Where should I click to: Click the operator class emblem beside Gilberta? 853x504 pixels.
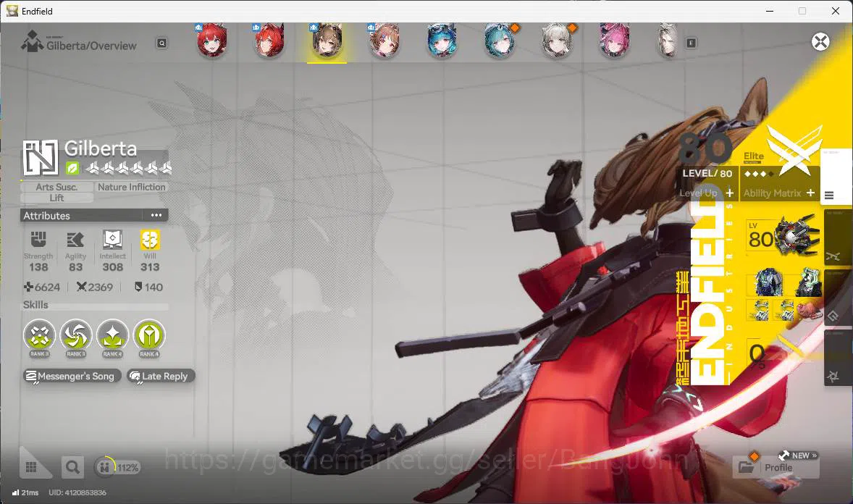[x=41, y=158]
